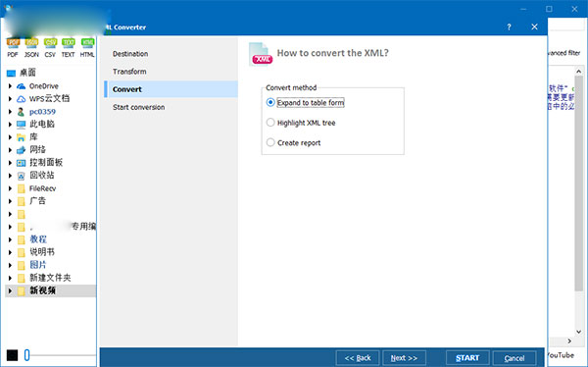Click the 新建文件夹 folder icon
The image size is (588, 367).
coord(22,278)
